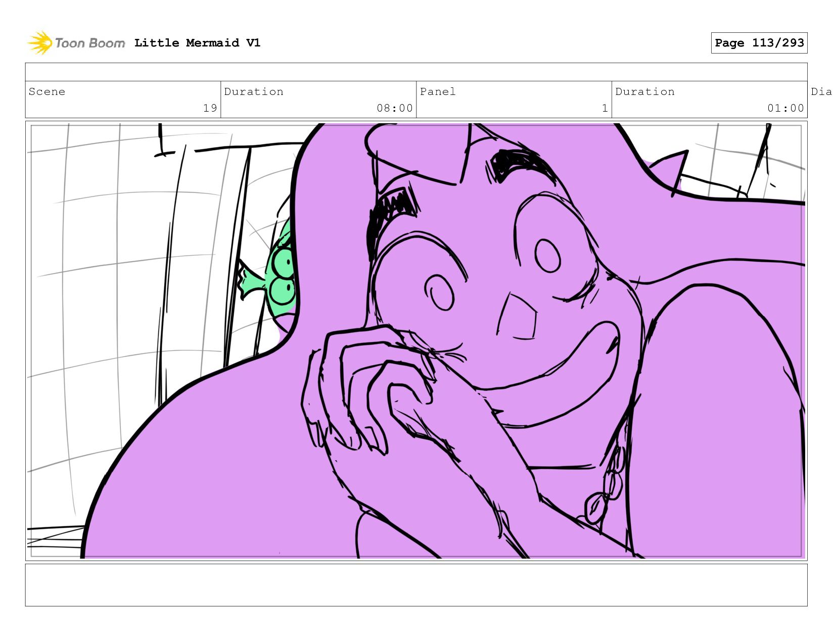Select the scene number value '19'
This screenshot has width=834, height=644.
tap(210, 108)
